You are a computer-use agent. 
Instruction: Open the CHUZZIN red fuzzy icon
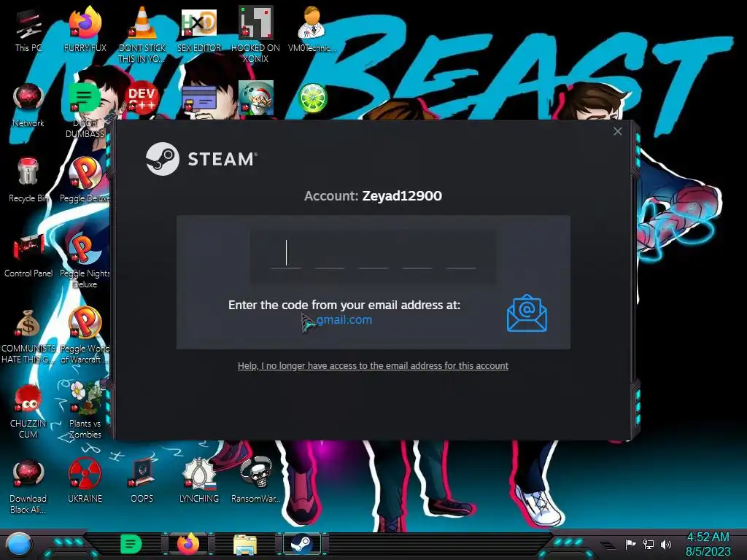[x=28, y=411]
